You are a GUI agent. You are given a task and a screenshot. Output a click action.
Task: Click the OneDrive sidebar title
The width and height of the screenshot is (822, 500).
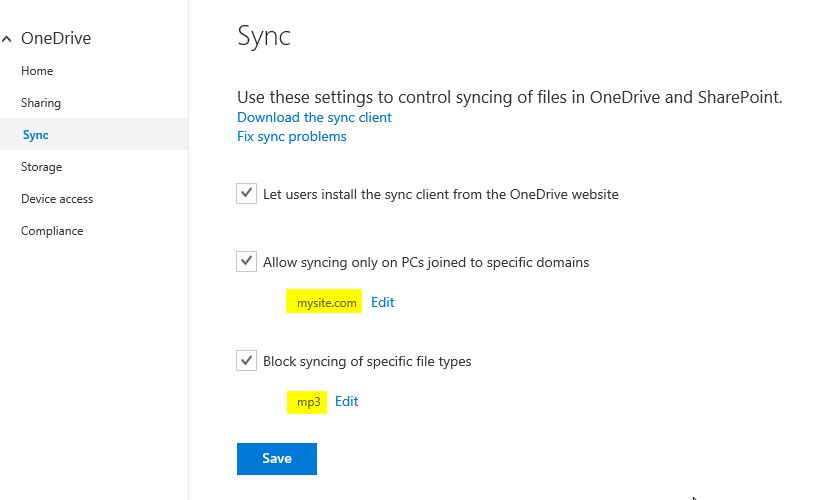coord(56,38)
